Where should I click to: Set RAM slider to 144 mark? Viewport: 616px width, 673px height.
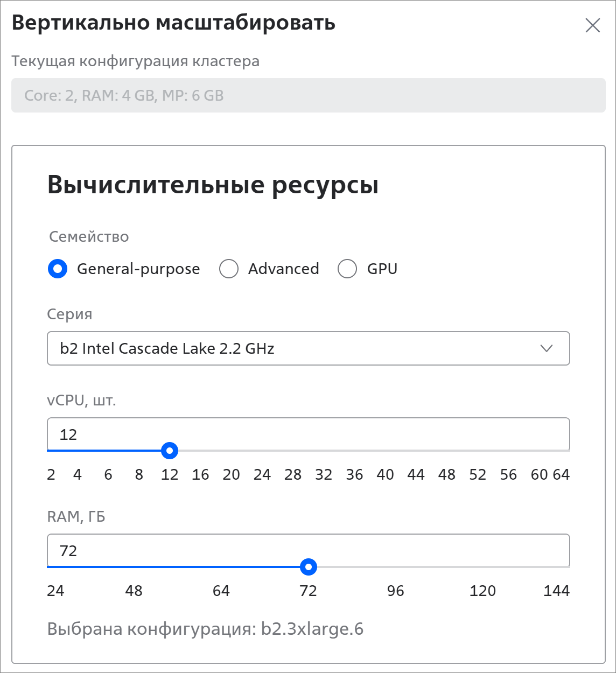569,567
